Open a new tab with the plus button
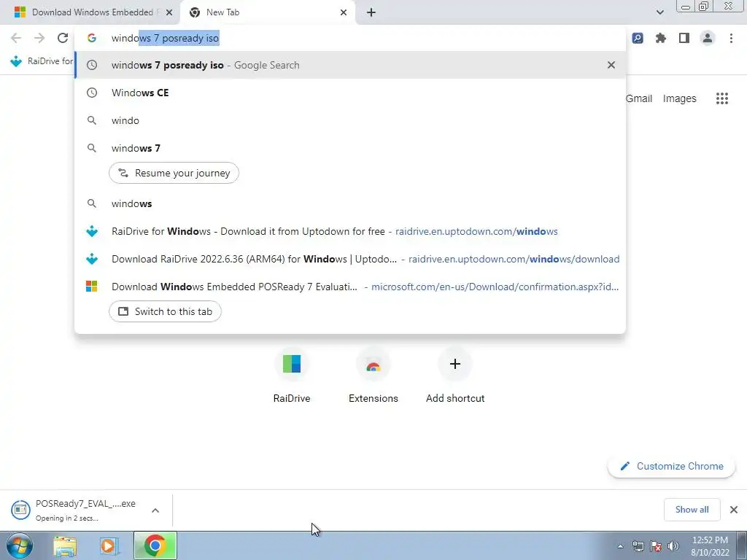 point(371,12)
